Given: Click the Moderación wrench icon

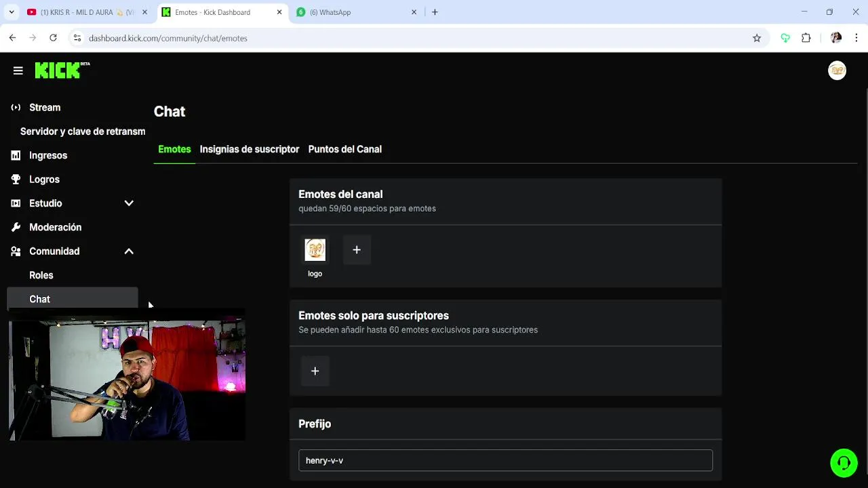Looking at the screenshot, I should click(x=16, y=227).
